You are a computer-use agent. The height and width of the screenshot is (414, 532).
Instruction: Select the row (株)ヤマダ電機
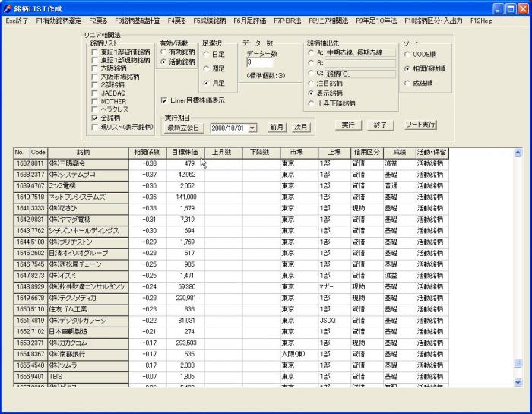click(231, 220)
